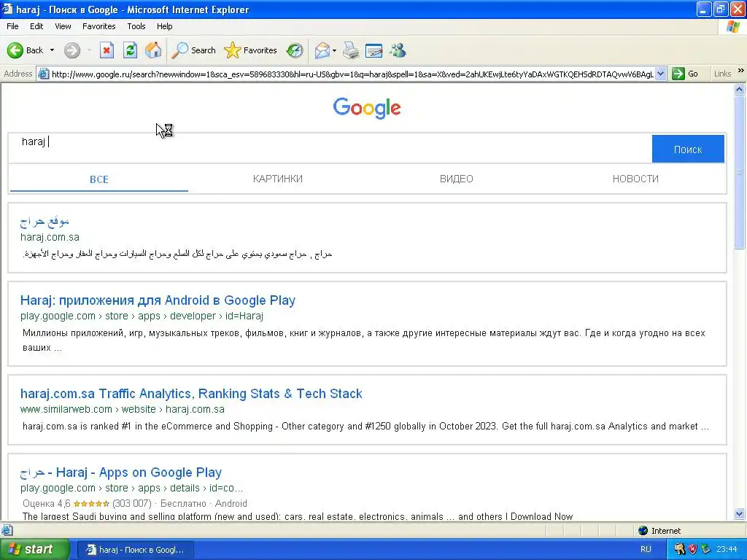Click the page scrollbar up arrow

(740, 89)
